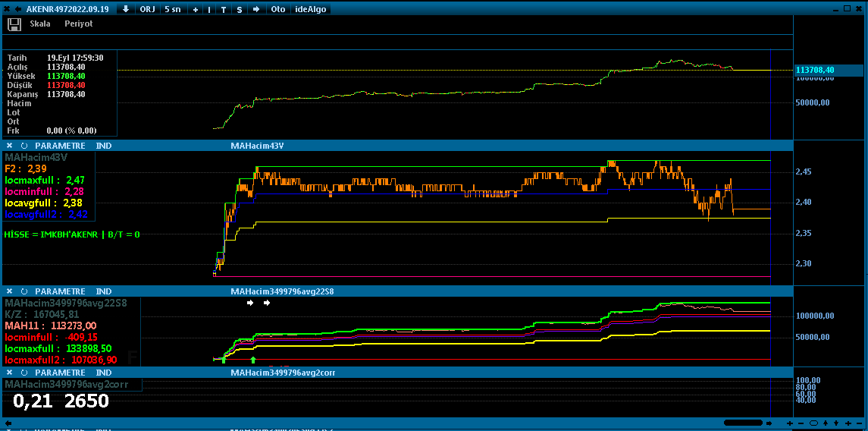
Task: Click the Kapanış value 113708,40
Action: (66, 94)
